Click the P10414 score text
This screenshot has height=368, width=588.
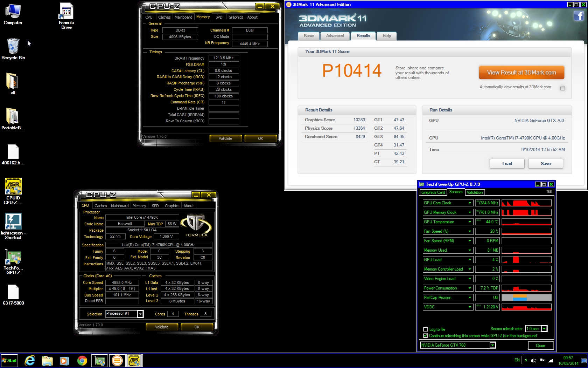click(x=352, y=70)
